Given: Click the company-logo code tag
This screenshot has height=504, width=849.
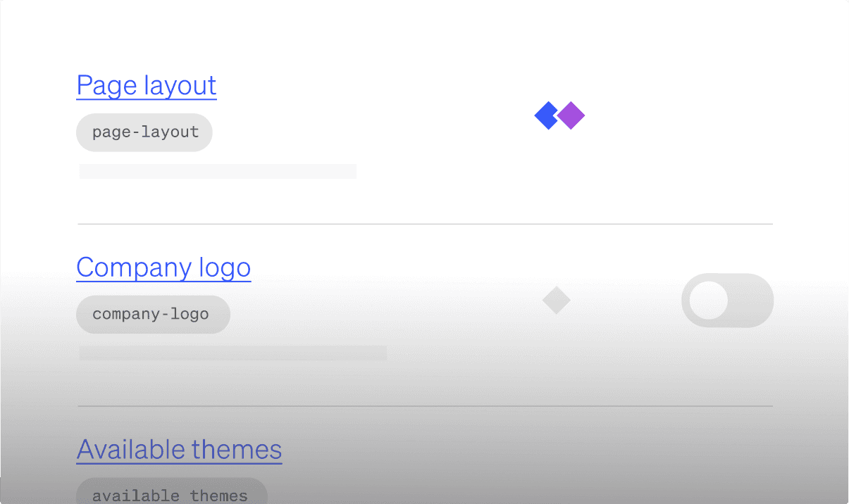Looking at the screenshot, I should click(x=153, y=314).
